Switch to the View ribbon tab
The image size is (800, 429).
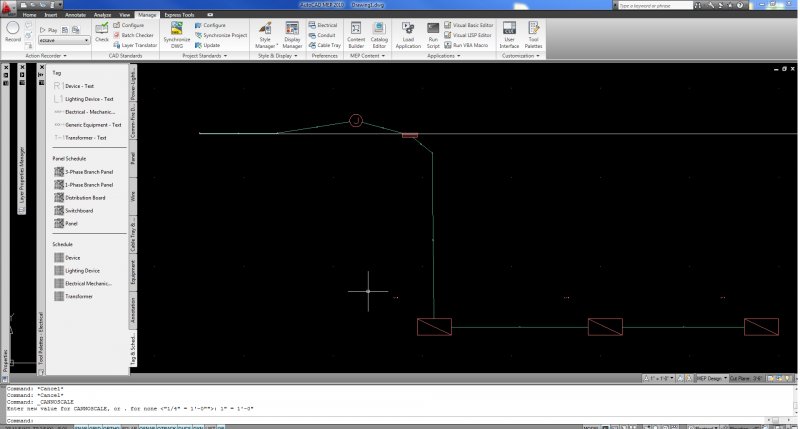coord(124,15)
